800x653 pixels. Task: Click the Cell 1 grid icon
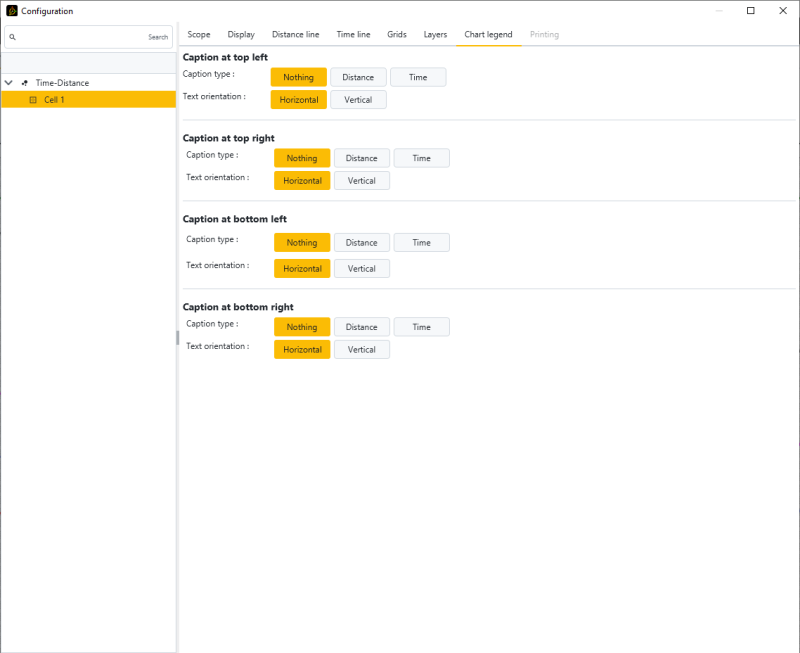click(x=32, y=100)
